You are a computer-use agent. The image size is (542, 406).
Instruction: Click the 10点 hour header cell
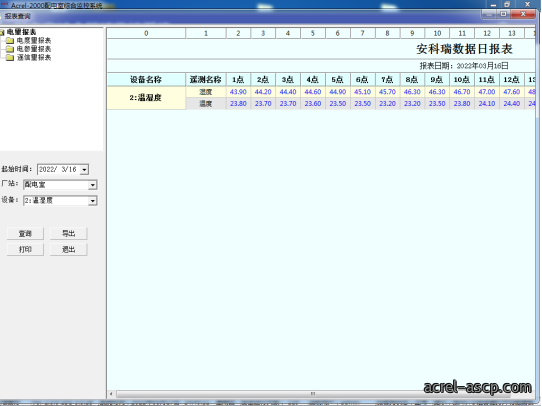pyautogui.click(x=462, y=79)
